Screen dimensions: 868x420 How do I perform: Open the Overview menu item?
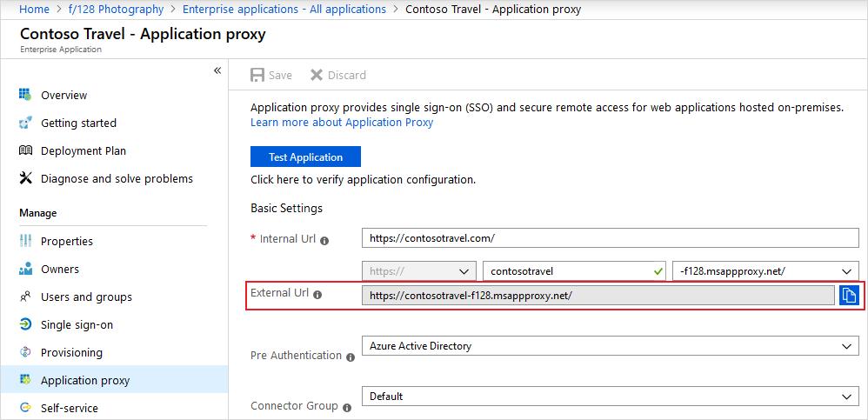63,95
